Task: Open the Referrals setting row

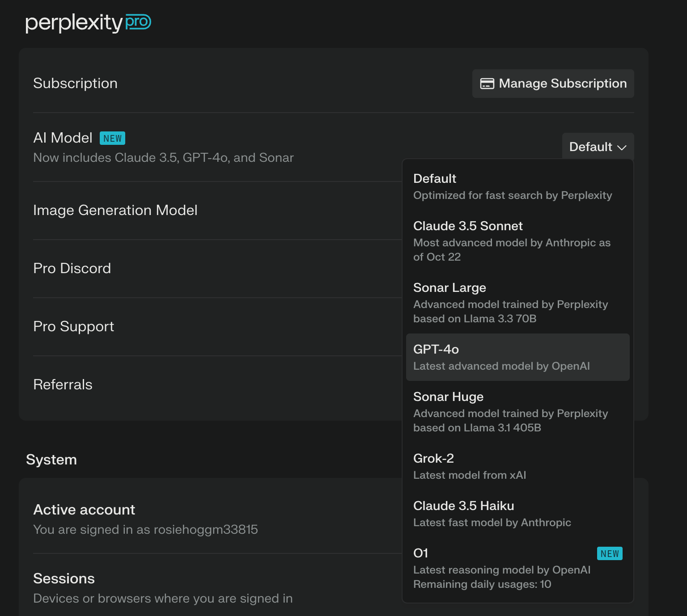Action: click(x=217, y=384)
